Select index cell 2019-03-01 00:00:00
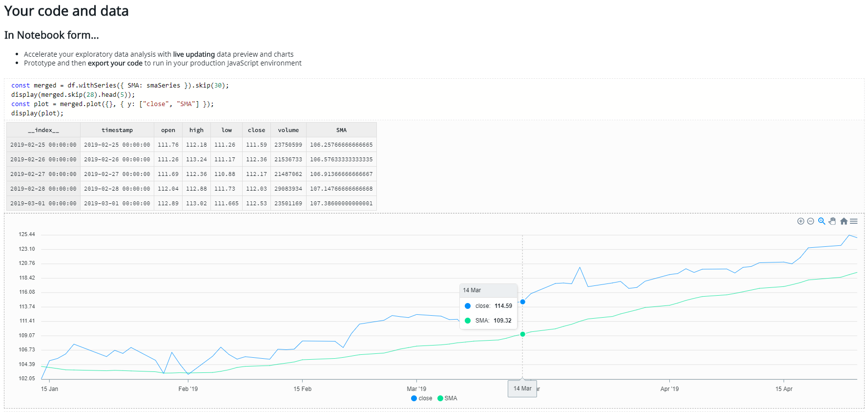The image size is (868, 412). coord(43,203)
